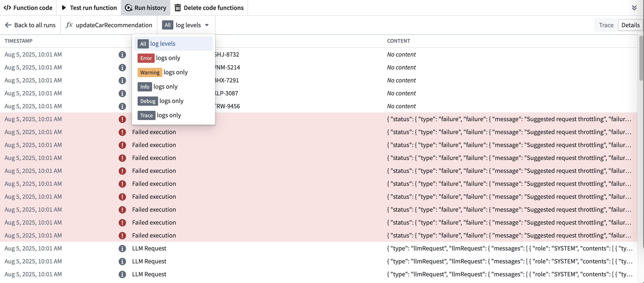
Task: Collapse the toolbar using the double chevron
Action: coord(635,7)
